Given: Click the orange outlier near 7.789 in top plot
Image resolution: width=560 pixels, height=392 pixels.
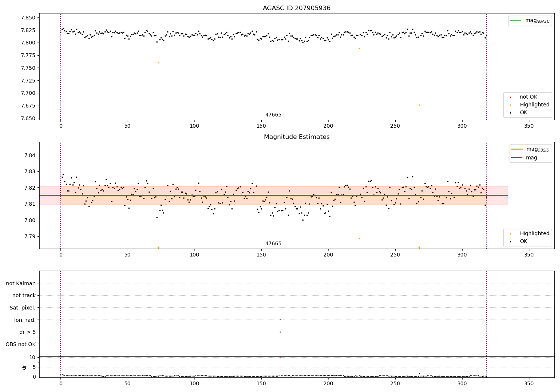Looking at the screenshot, I should pos(359,48).
